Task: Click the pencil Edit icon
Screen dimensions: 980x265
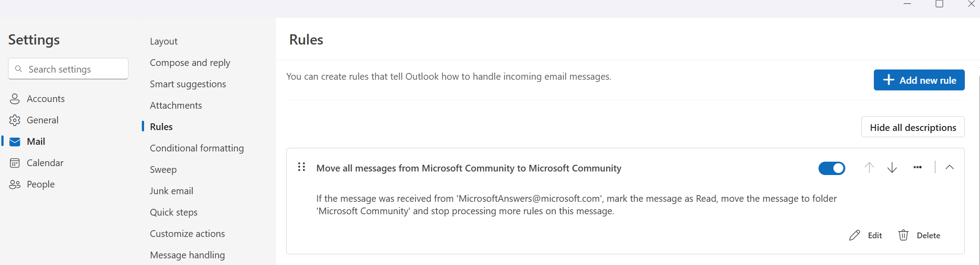Action: (854, 236)
